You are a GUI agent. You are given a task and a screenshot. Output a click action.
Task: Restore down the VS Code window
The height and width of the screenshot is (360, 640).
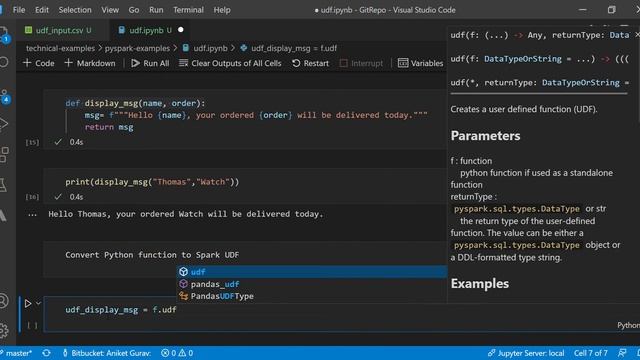tap(611, 10)
